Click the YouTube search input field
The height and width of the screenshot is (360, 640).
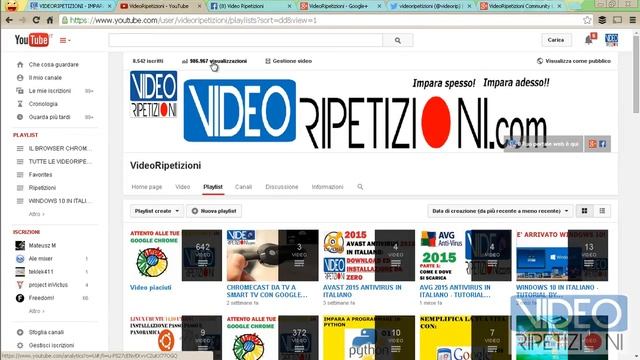point(246,40)
